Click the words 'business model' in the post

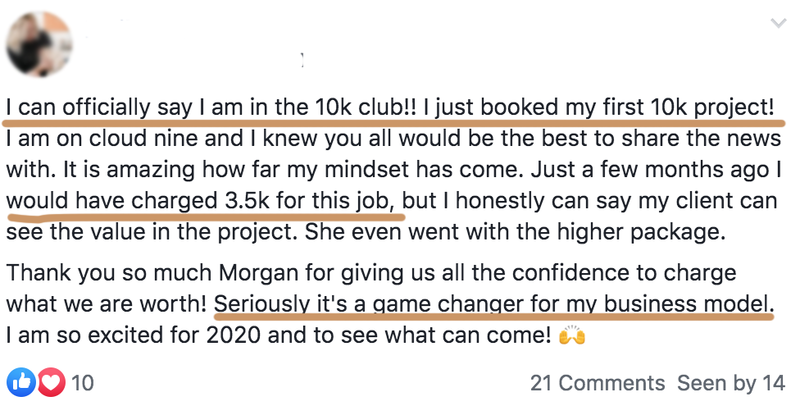(x=689, y=304)
